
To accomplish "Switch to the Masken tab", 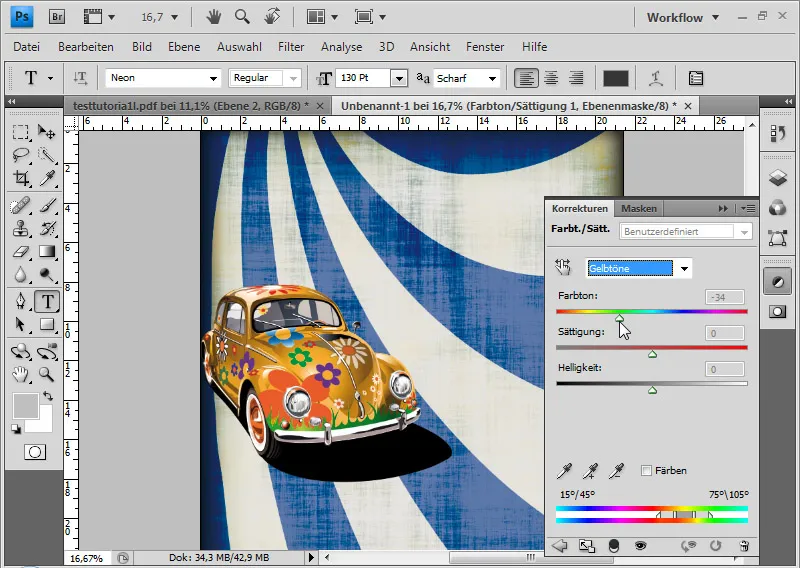I will click(639, 208).
